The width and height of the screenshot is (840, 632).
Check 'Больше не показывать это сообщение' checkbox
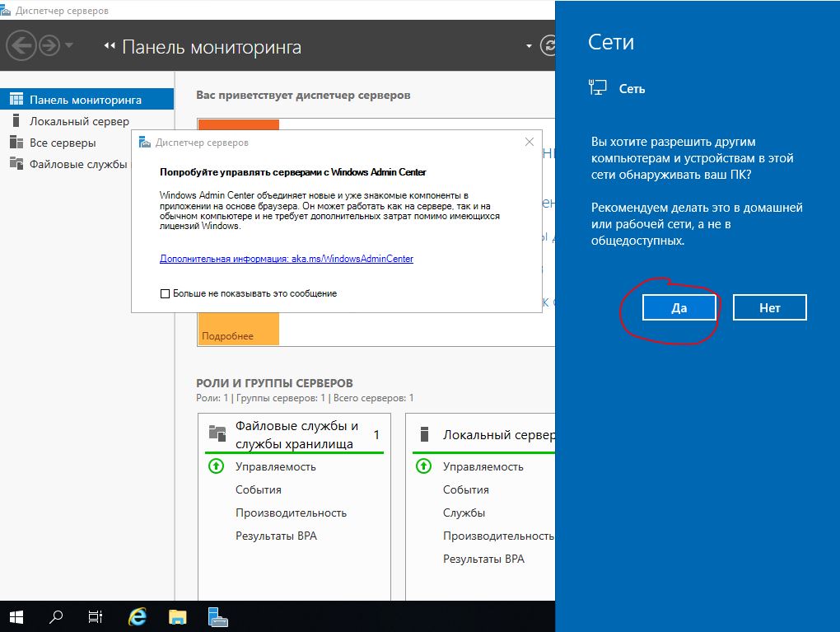(165, 293)
